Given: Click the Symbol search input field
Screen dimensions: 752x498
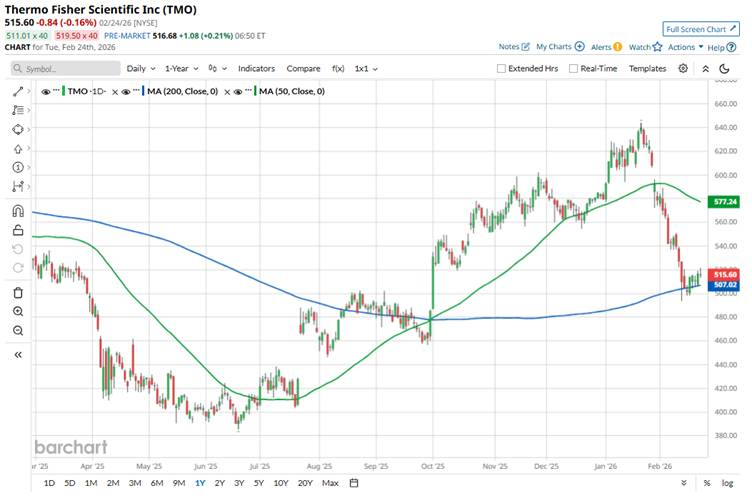Looking at the screenshot, I should [x=63, y=69].
